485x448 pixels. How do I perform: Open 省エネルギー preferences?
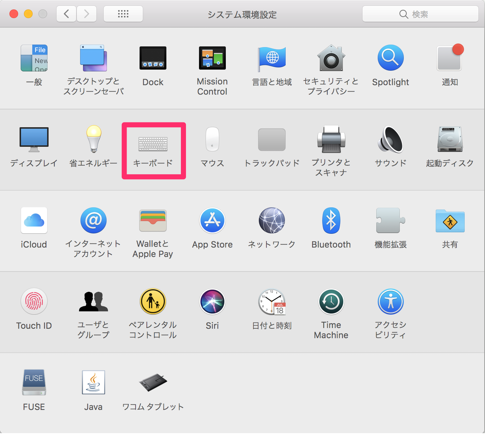[x=94, y=140]
